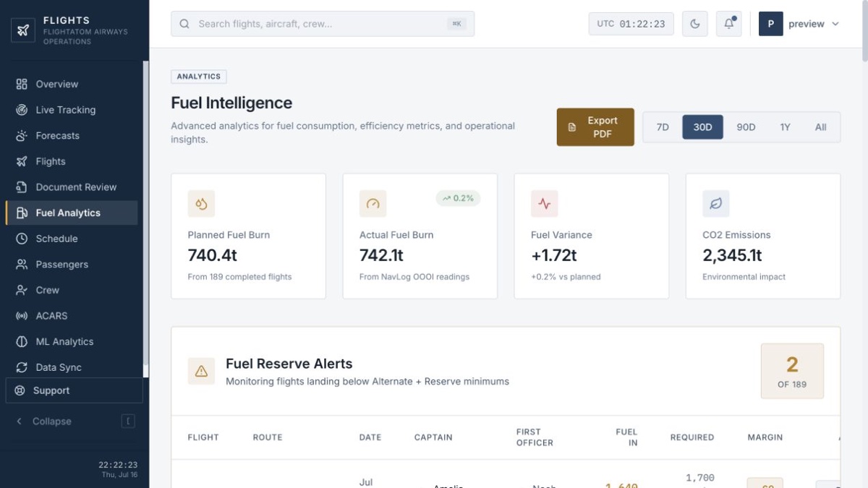Open Passengers menu item
Screen dimensions: 868x488
(72, 265)
